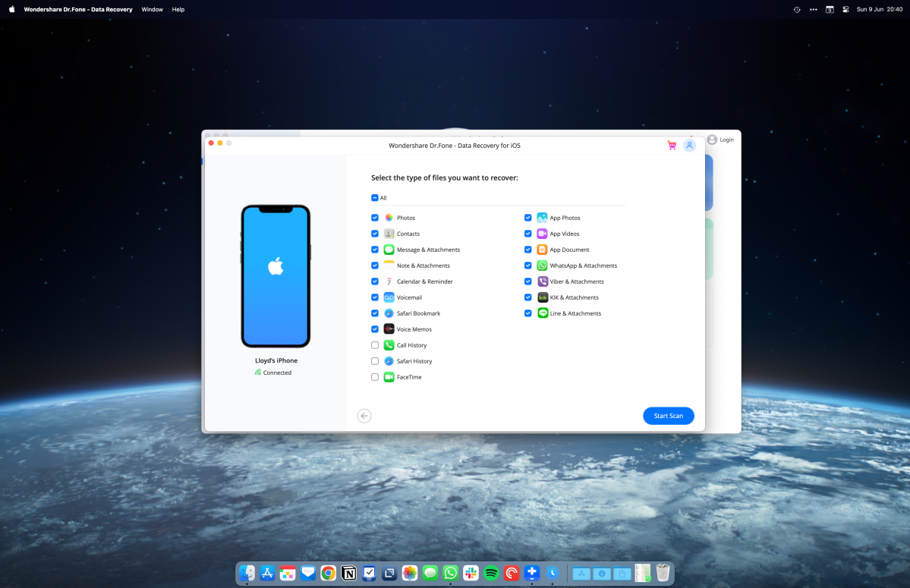This screenshot has width=910, height=588.
Task: Click the WhatsApp & Attachments icon
Action: tap(541, 266)
